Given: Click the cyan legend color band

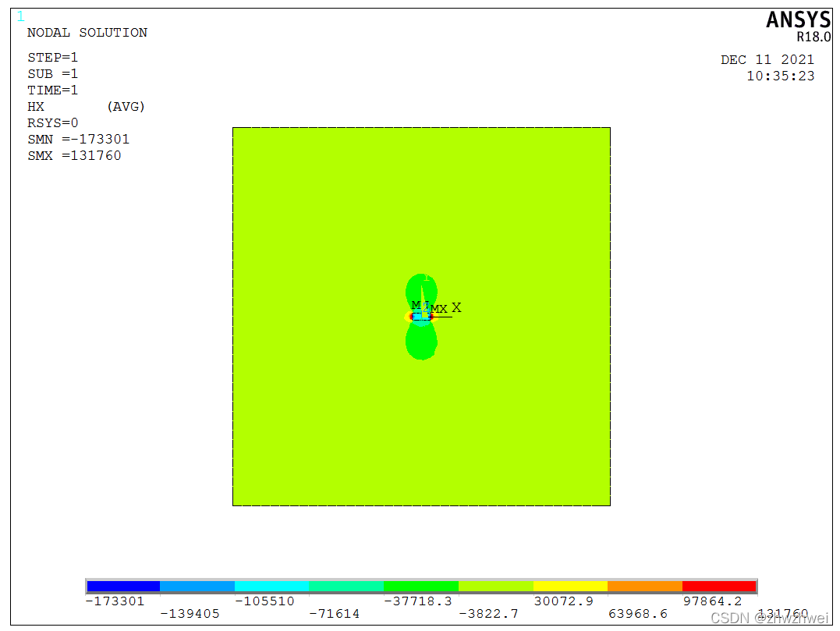Looking at the screenshot, I should 271,587.
